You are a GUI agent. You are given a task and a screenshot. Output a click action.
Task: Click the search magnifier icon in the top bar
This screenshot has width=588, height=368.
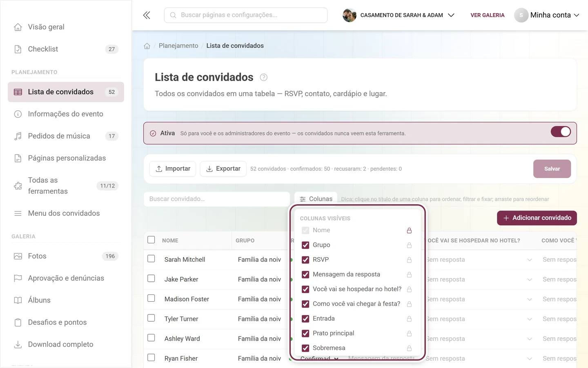tap(173, 15)
